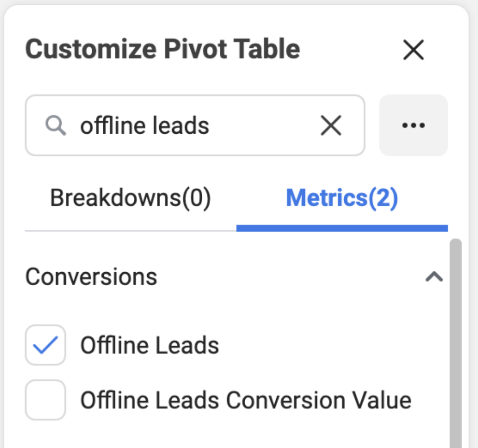This screenshot has width=478, height=448.
Task: Uncheck the Offline Leads checkbox
Action: tap(45, 345)
